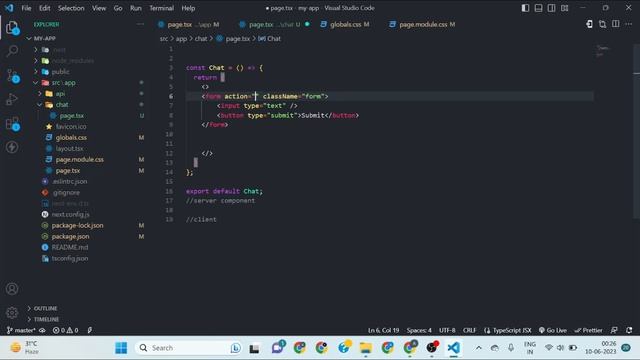Image resolution: width=640 pixels, height=360 pixels.
Task: Collapse the MY-APP root folder
Action: [x=44, y=38]
